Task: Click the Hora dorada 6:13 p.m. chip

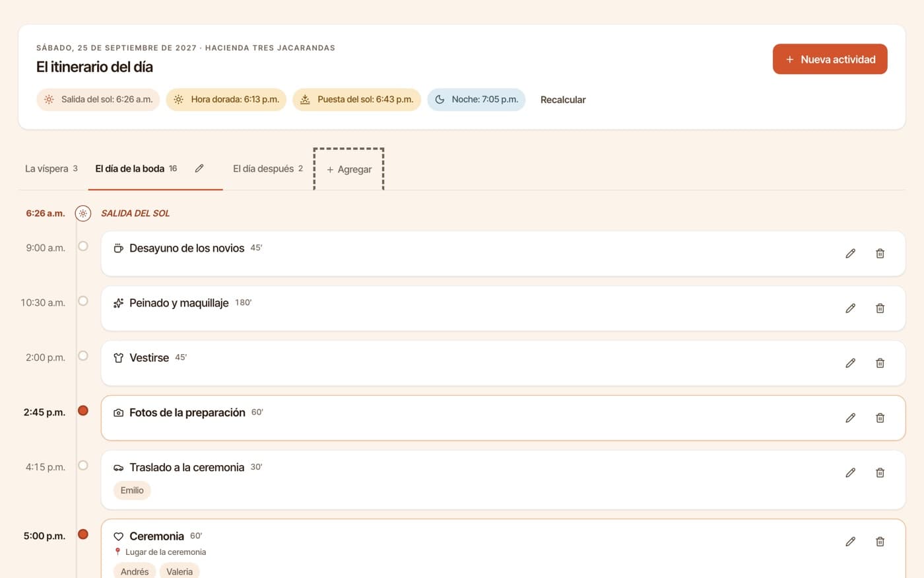Action: click(226, 100)
